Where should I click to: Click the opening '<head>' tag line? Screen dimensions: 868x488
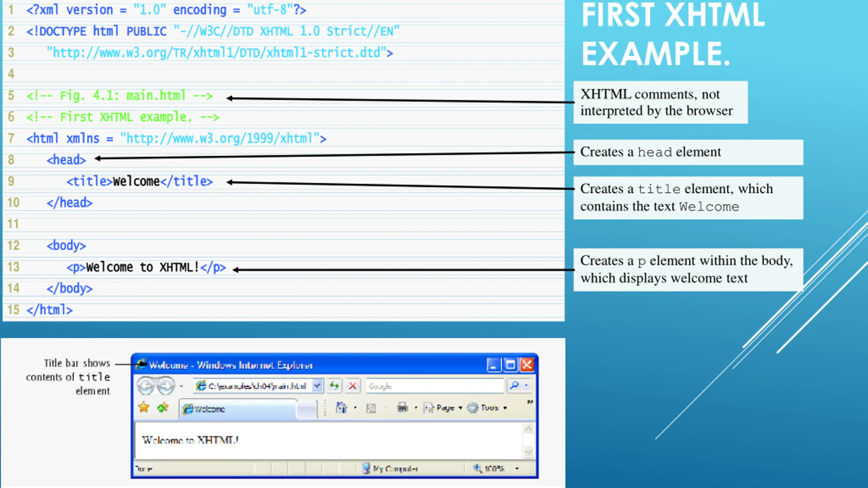[x=66, y=160]
